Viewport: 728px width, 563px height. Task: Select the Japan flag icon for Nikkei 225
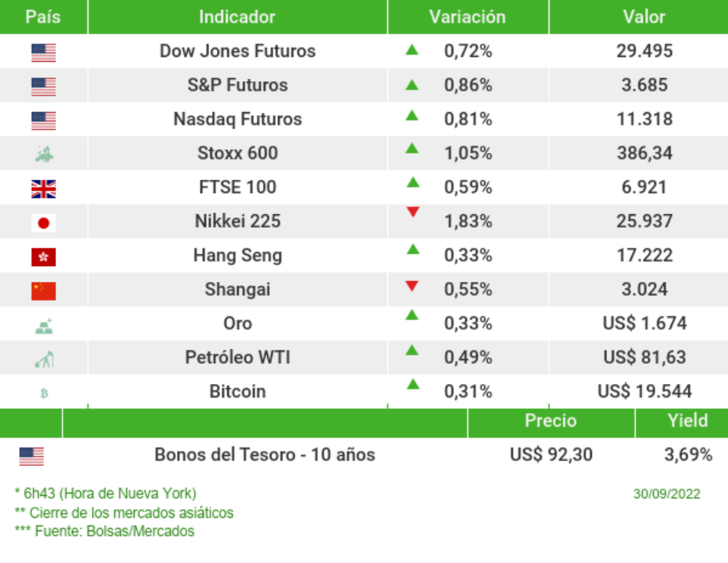(44, 223)
